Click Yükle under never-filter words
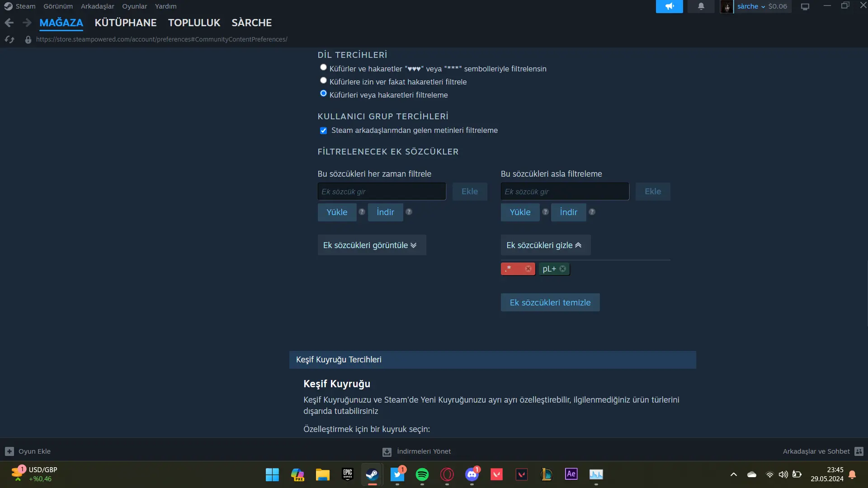The height and width of the screenshot is (488, 868). 520,212
